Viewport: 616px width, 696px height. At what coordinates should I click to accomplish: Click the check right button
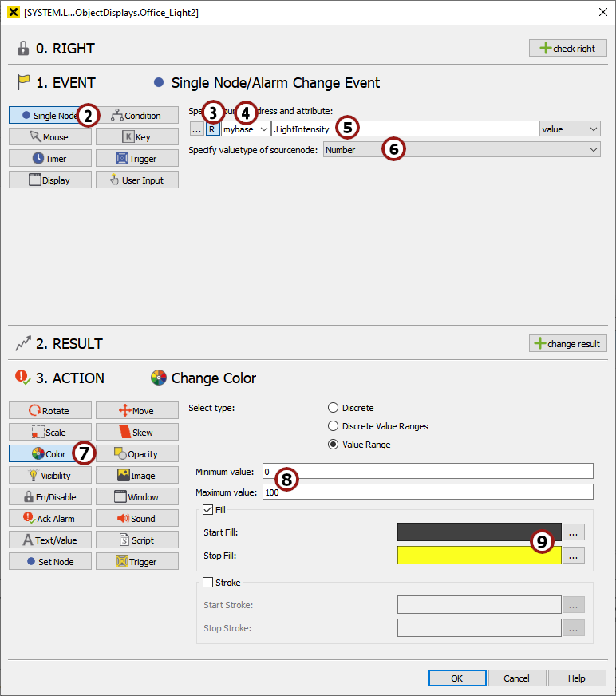[x=567, y=48]
